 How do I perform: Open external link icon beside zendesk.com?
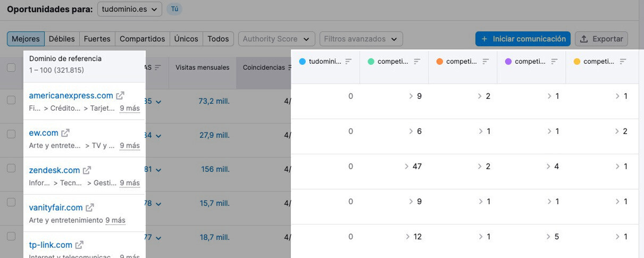87,170
